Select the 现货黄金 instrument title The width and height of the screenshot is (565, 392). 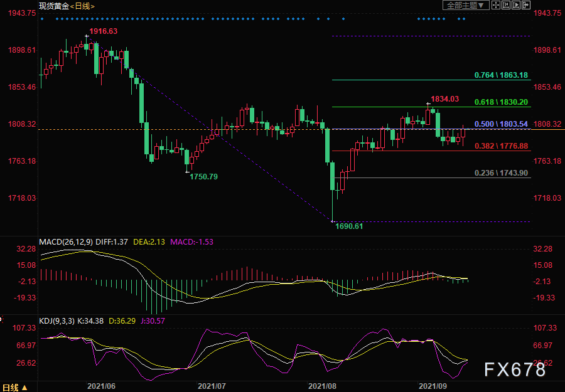(x=54, y=6)
